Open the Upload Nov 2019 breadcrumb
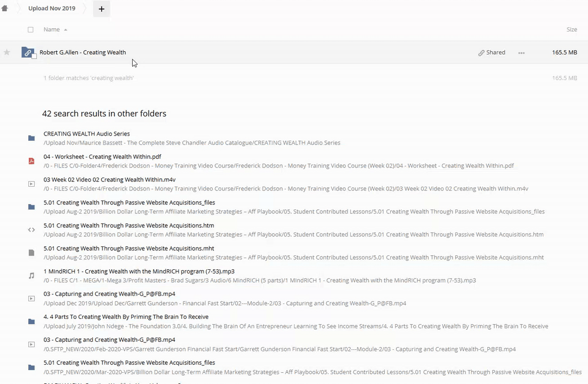 pyautogui.click(x=52, y=9)
